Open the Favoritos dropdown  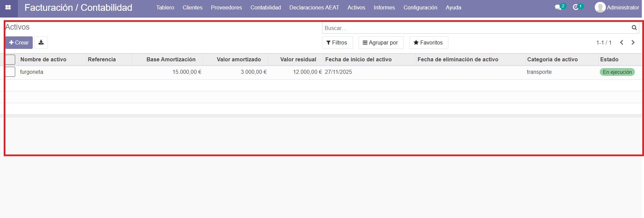pyautogui.click(x=428, y=42)
